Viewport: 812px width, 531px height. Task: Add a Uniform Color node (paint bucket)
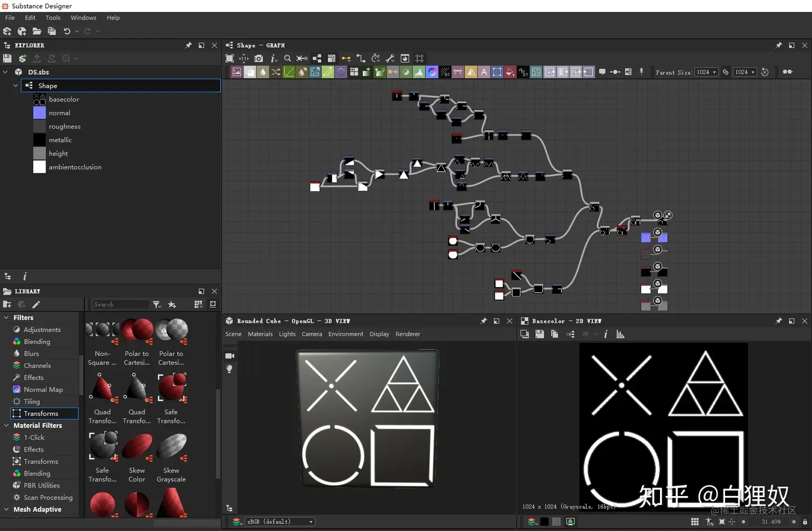tap(510, 72)
